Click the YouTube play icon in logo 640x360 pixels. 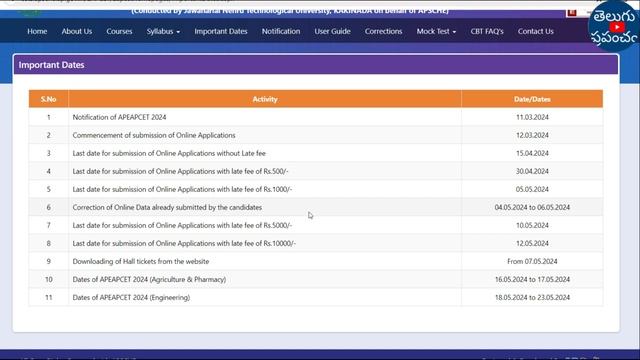tap(616, 27)
